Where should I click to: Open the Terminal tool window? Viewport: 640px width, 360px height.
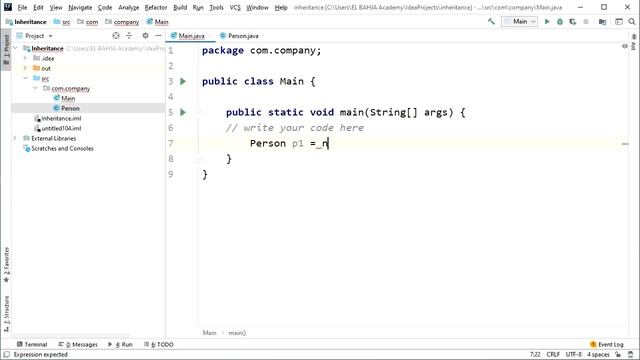pyautogui.click(x=32, y=344)
